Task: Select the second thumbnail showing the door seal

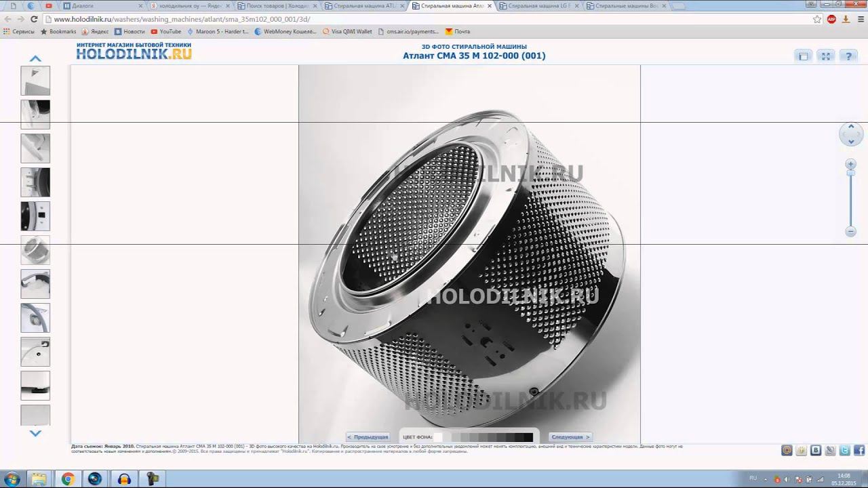Action: tap(35, 115)
